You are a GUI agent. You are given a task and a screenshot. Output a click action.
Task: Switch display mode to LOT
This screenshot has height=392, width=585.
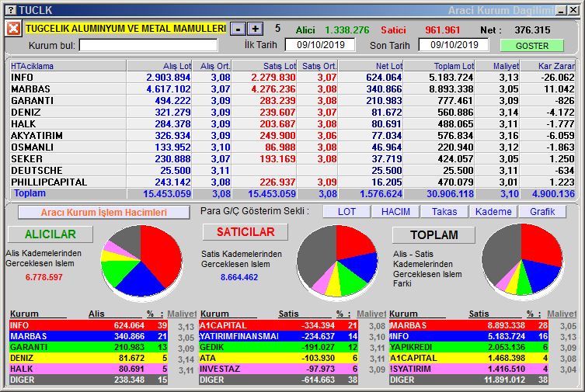pos(345,212)
